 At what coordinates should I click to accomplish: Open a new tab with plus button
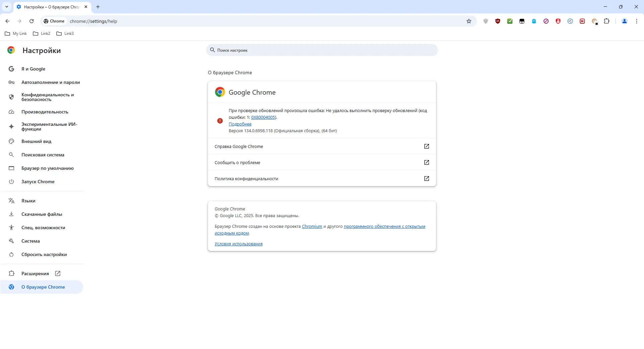tap(98, 7)
